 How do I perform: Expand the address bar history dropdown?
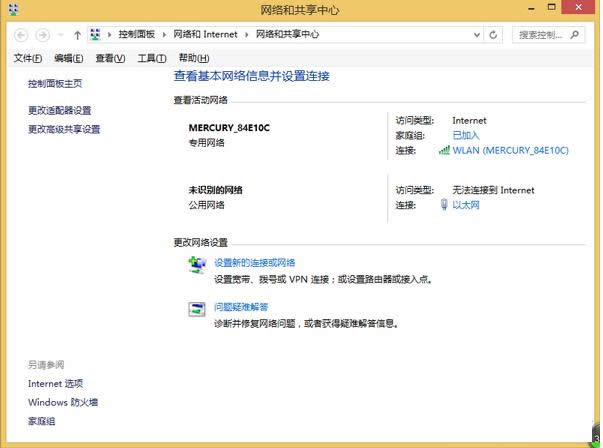[476, 35]
